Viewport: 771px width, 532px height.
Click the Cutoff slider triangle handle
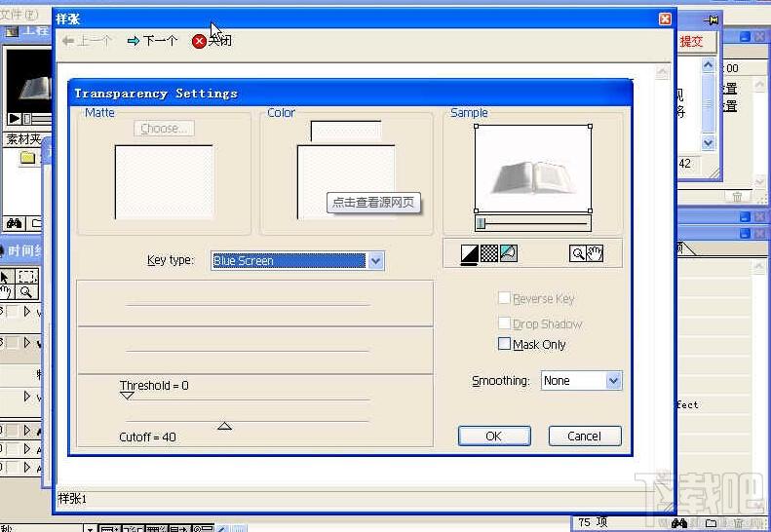pos(225,426)
